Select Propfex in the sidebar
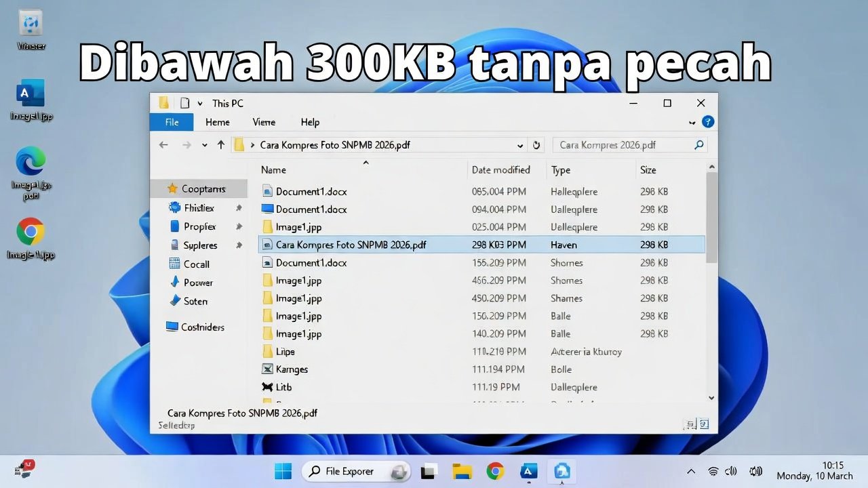This screenshot has height=488, width=868. click(x=199, y=226)
